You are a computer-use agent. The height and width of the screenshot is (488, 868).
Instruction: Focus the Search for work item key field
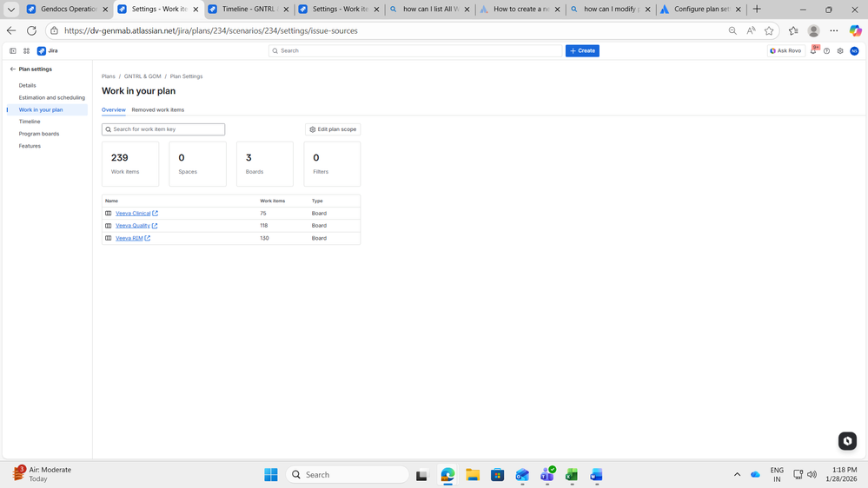click(163, 129)
